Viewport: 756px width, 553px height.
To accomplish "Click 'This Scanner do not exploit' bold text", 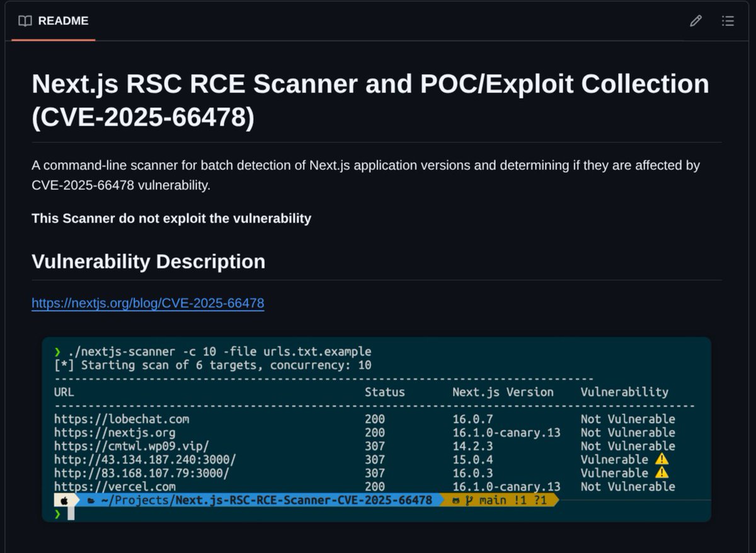I will coord(171,219).
